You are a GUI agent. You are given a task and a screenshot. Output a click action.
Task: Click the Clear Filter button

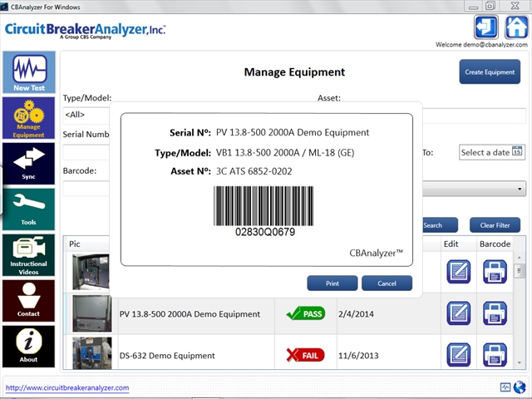(x=495, y=225)
